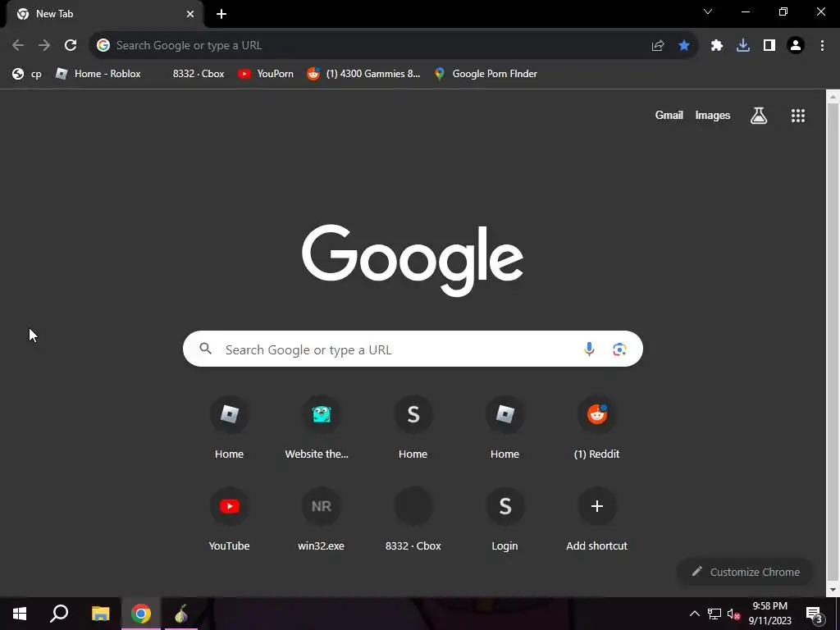Open the Google apps grid
The width and height of the screenshot is (840, 630).
(x=798, y=115)
